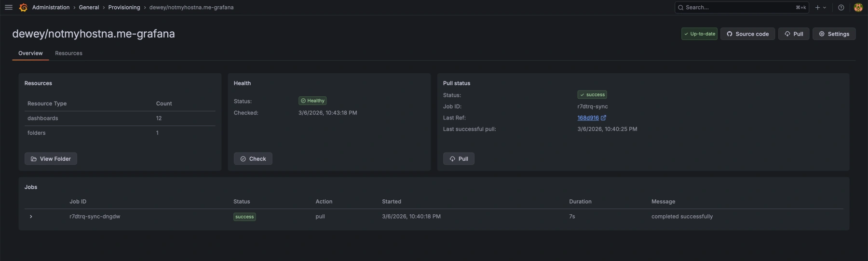Click the Source code button

(747, 34)
